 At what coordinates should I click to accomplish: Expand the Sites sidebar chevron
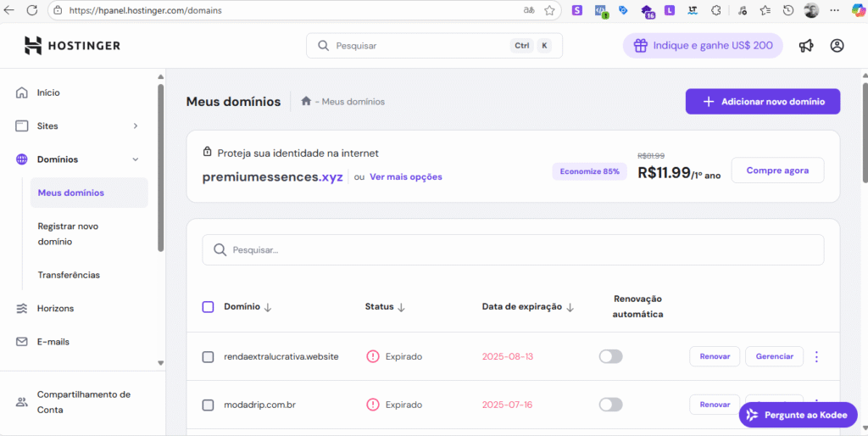point(136,126)
